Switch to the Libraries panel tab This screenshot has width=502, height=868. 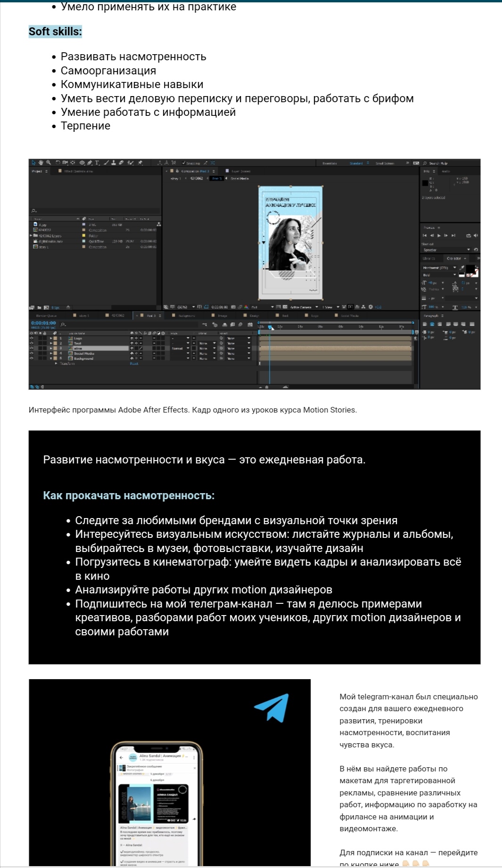tap(429, 259)
